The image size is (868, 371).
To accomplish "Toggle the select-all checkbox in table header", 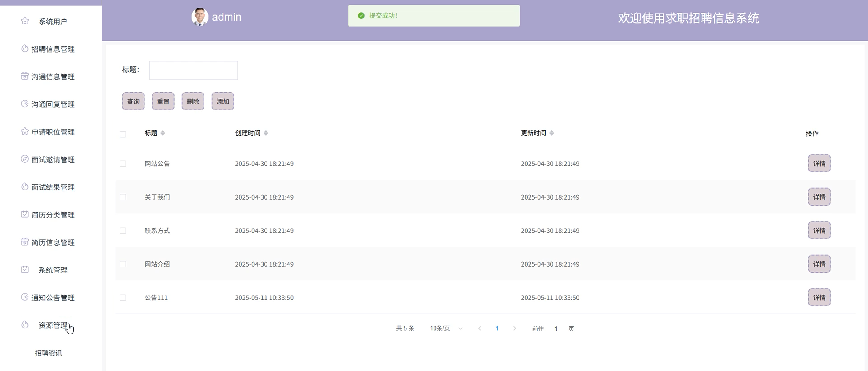I will pos(123,134).
